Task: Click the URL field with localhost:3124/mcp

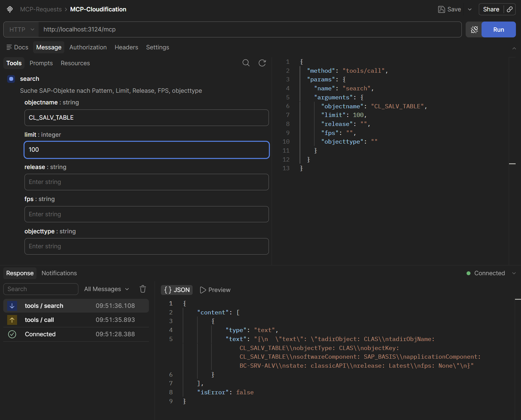Action: coord(250,29)
